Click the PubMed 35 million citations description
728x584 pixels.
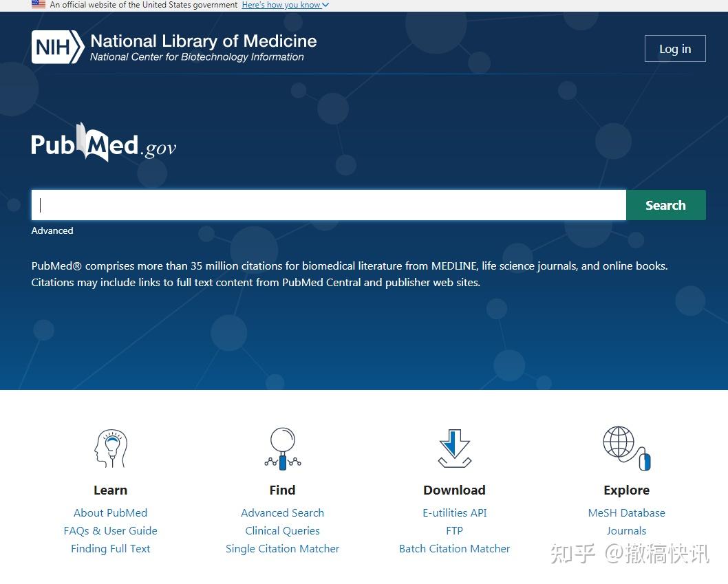click(x=349, y=274)
